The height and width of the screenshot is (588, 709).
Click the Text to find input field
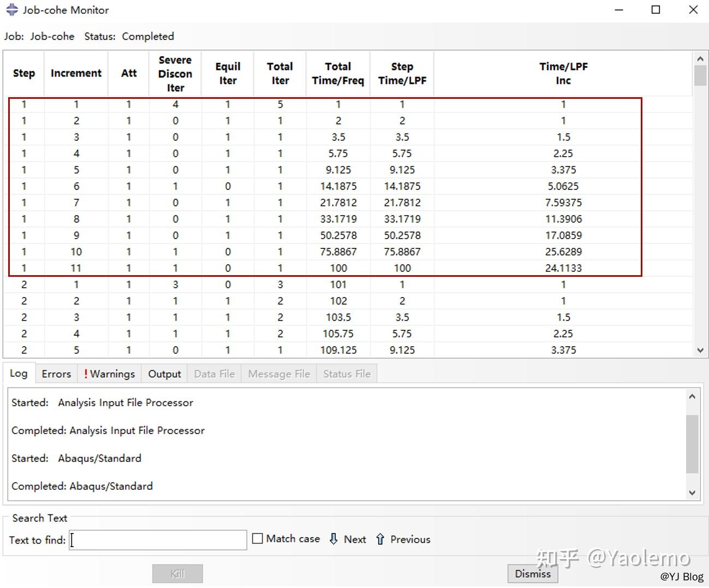(158, 540)
